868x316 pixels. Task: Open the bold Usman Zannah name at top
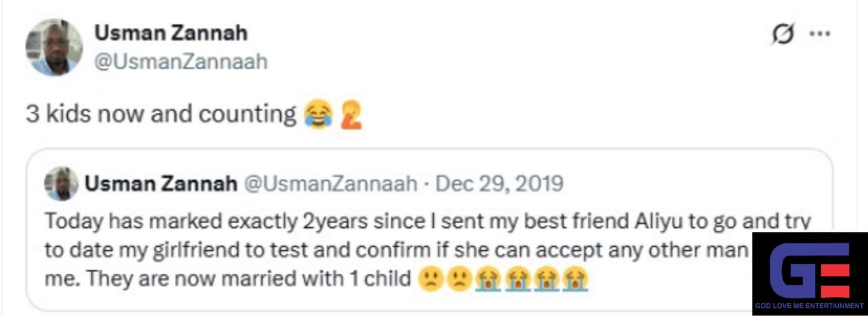[170, 32]
